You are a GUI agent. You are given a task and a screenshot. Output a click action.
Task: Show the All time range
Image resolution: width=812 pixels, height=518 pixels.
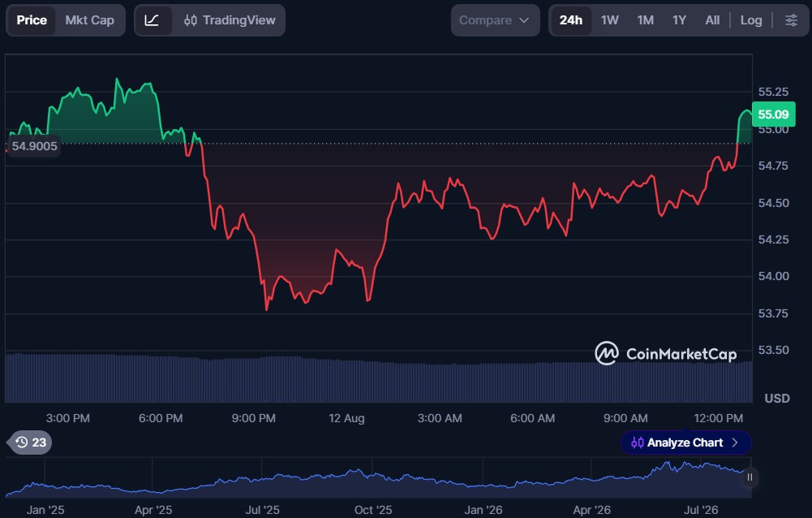pos(712,20)
